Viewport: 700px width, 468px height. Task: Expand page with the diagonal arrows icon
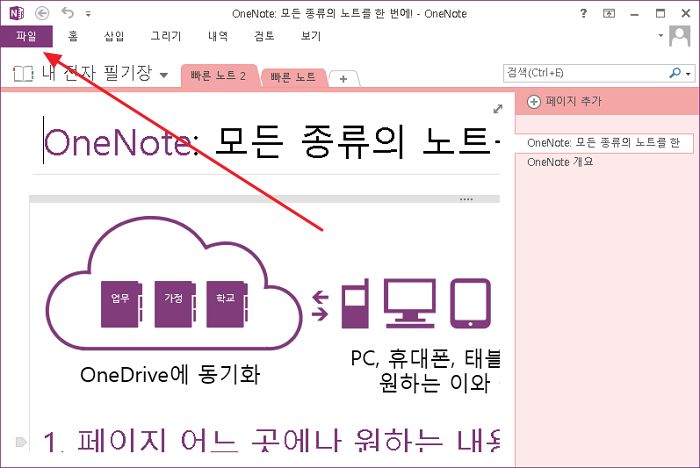click(x=497, y=109)
